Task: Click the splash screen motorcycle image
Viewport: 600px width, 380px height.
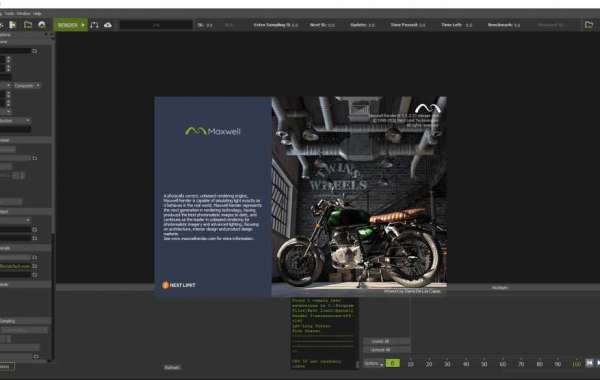Action: coord(359,196)
